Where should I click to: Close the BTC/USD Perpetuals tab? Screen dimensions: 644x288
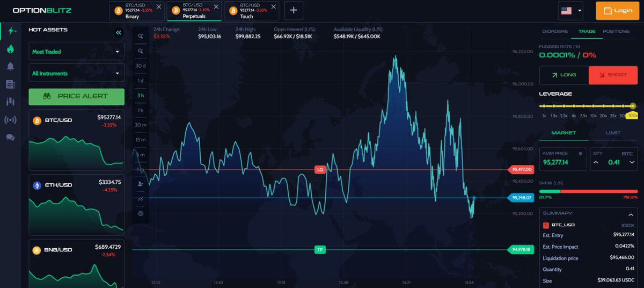pyautogui.click(x=216, y=7)
